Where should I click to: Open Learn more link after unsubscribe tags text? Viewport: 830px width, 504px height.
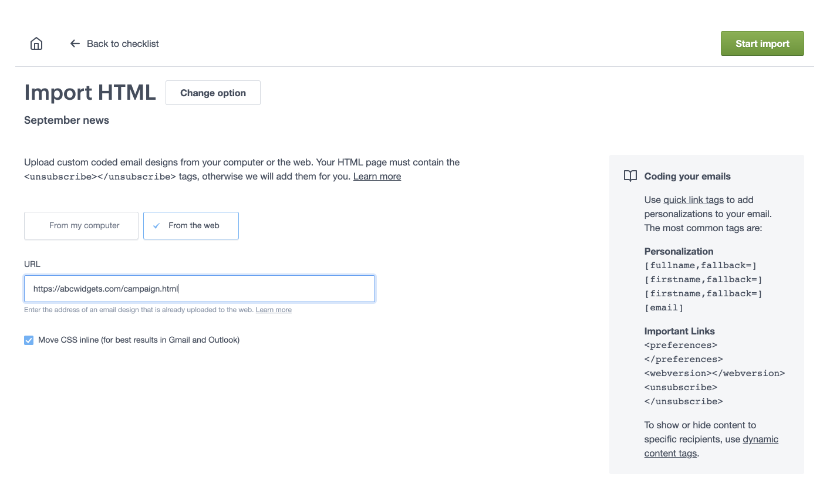pos(377,177)
